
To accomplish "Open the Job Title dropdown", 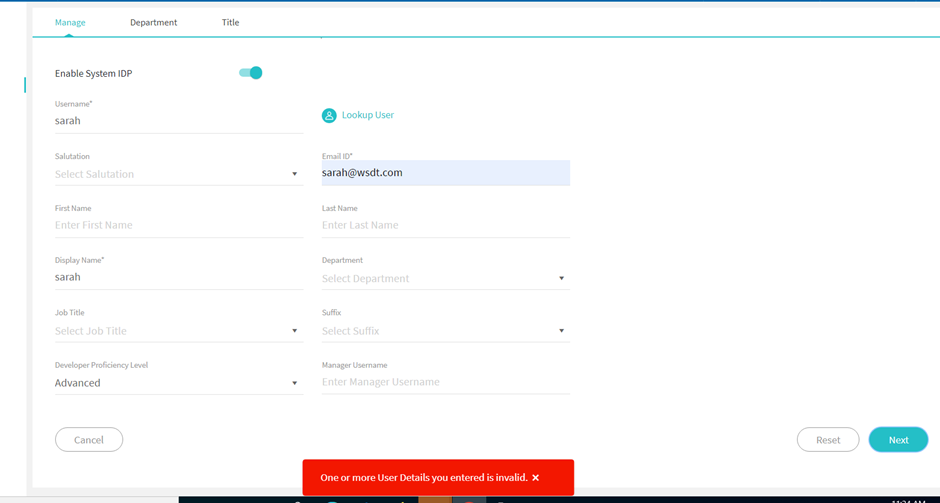I will pyautogui.click(x=178, y=331).
